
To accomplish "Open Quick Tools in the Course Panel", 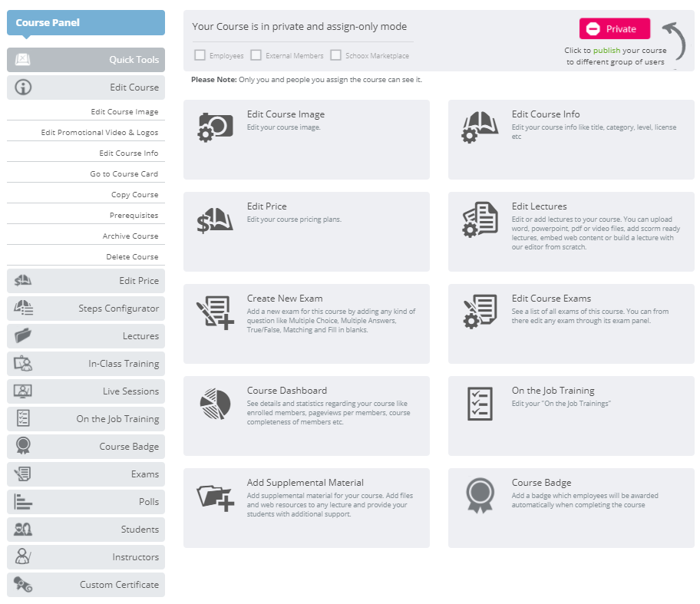I will click(x=86, y=60).
